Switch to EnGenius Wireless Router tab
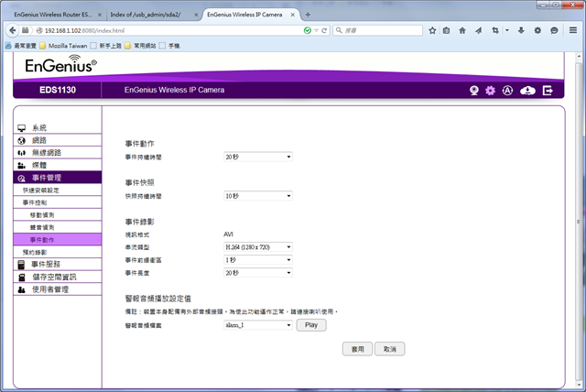The width and height of the screenshot is (586, 392). [x=53, y=15]
